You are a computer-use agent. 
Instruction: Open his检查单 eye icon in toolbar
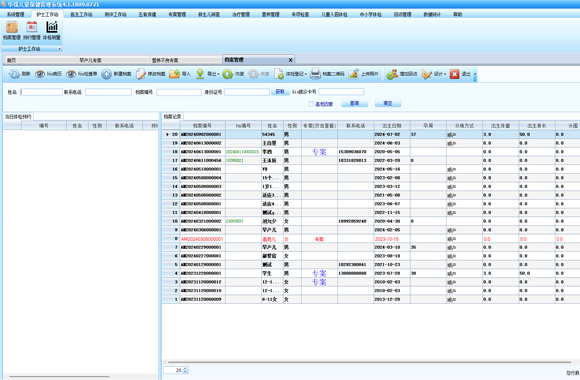pyautogui.click(x=71, y=74)
